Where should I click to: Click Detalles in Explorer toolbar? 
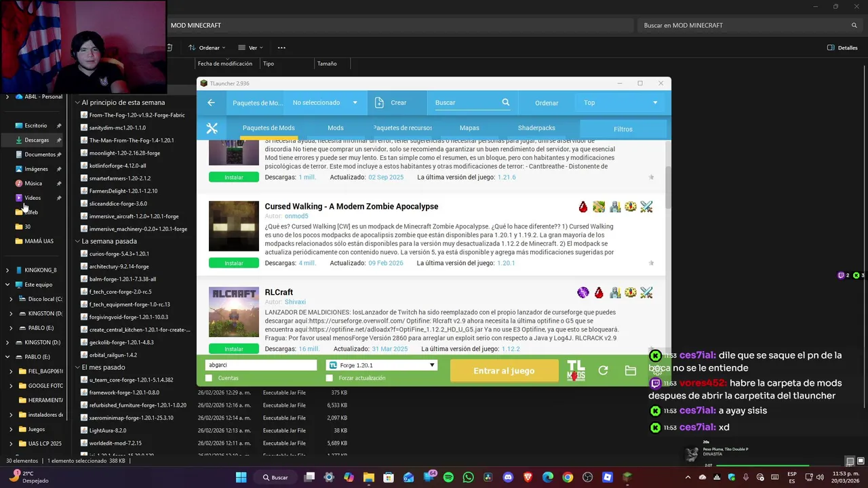842,47
